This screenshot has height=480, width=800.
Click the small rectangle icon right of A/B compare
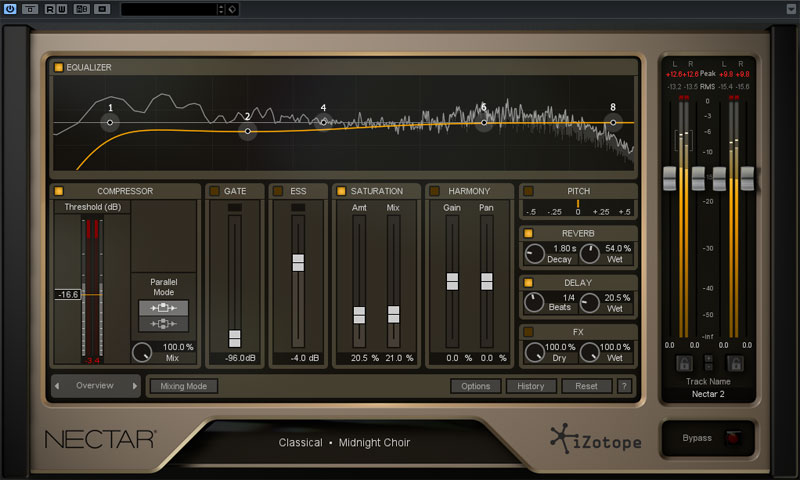(x=102, y=9)
